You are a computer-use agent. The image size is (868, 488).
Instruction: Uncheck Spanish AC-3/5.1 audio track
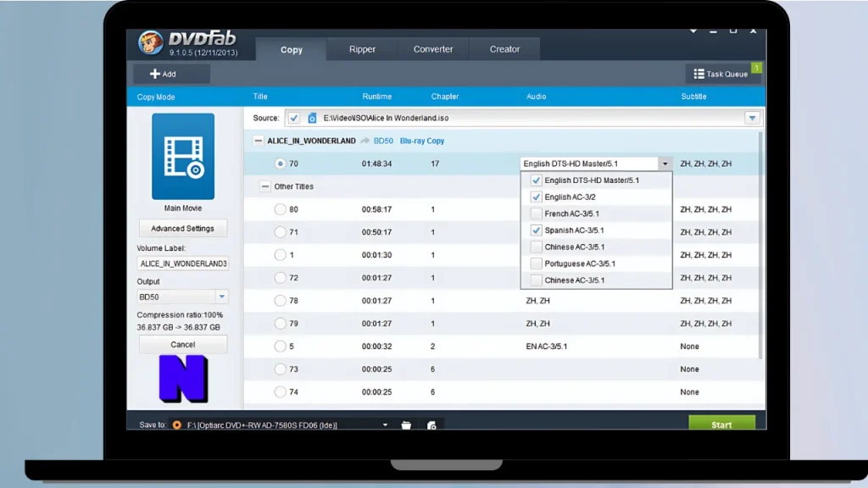(x=536, y=230)
